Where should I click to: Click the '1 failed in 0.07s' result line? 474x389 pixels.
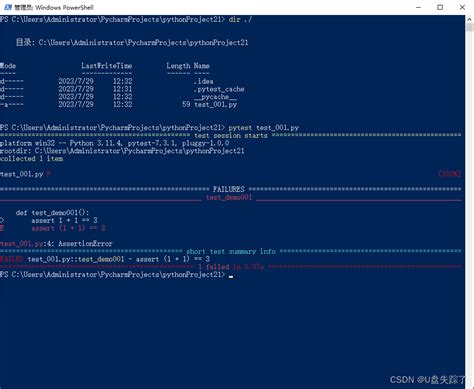(x=231, y=267)
